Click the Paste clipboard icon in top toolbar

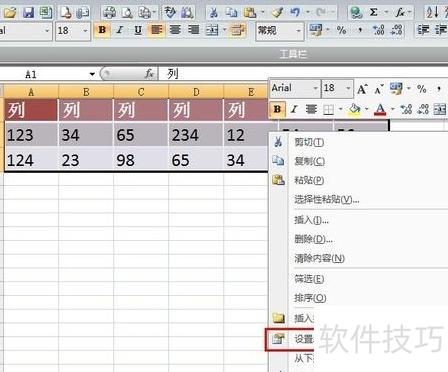point(250,12)
